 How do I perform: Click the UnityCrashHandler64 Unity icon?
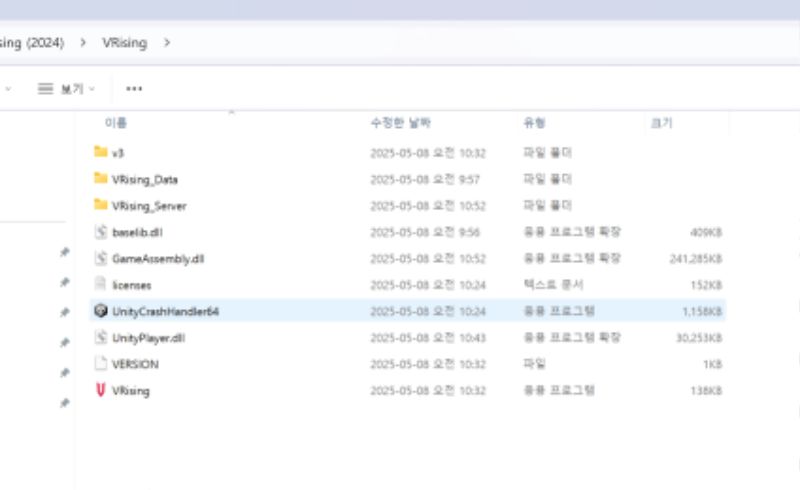(x=101, y=311)
